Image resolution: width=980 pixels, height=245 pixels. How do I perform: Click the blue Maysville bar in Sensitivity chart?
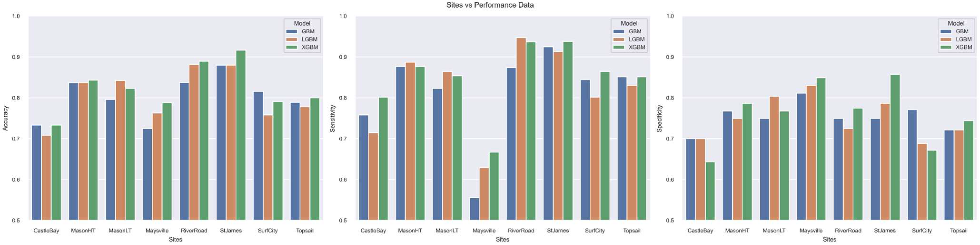coord(474,209)
